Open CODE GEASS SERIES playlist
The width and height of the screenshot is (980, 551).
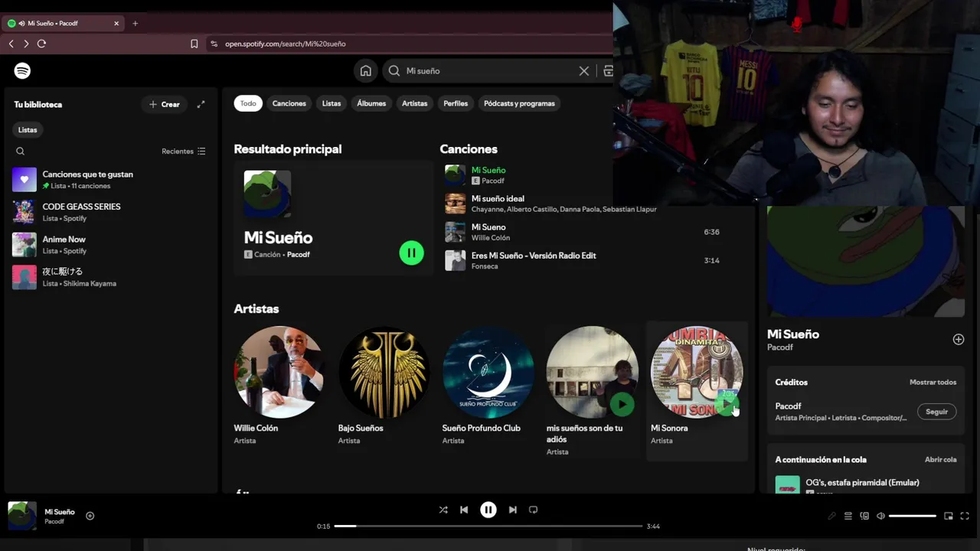[109, 212]
